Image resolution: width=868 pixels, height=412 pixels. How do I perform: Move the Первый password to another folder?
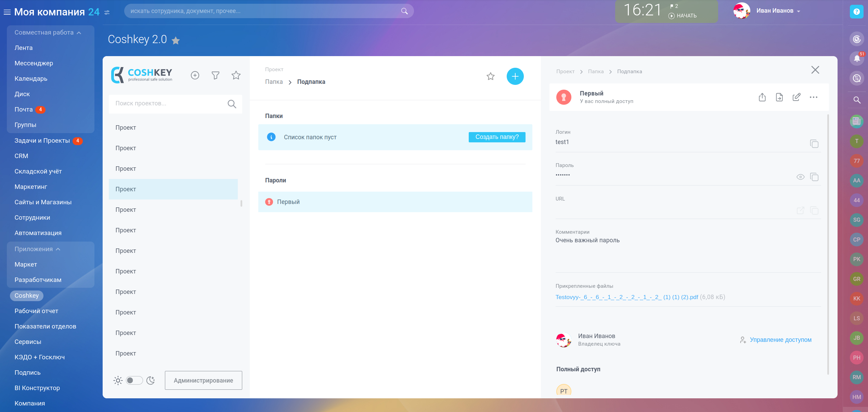click(x=779, y=97)
